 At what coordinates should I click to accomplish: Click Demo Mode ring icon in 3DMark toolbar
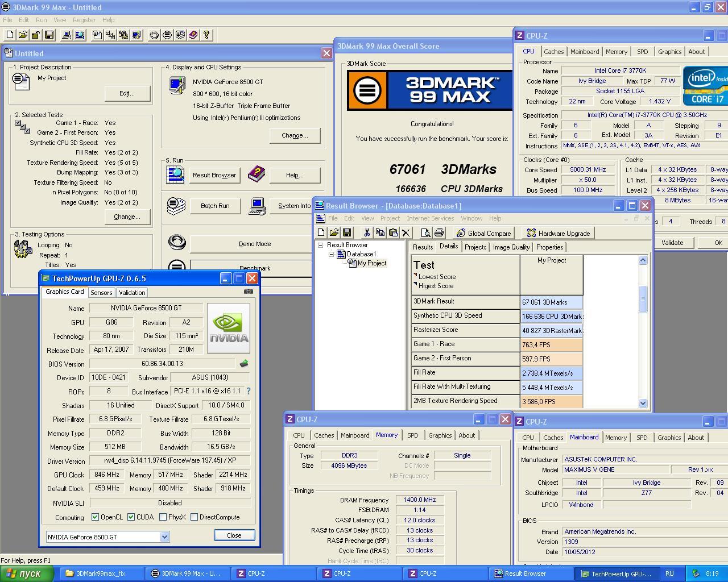(154, 35)
